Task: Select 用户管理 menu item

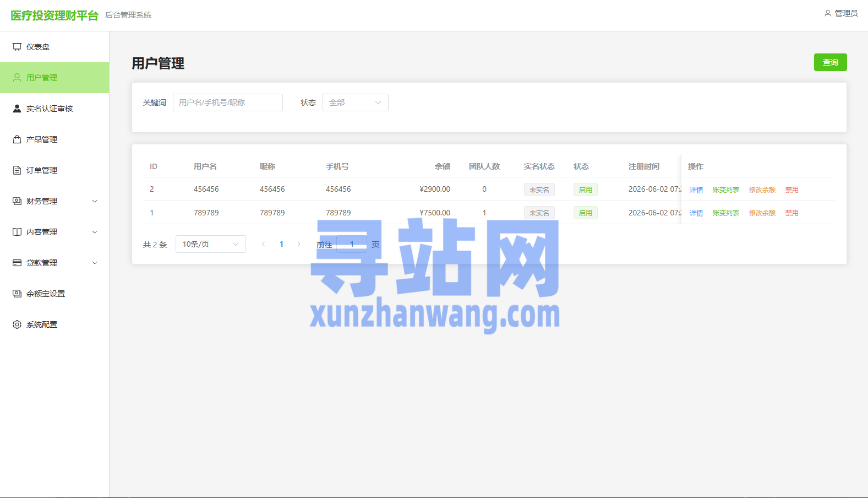Action: (x=54, y=78)
